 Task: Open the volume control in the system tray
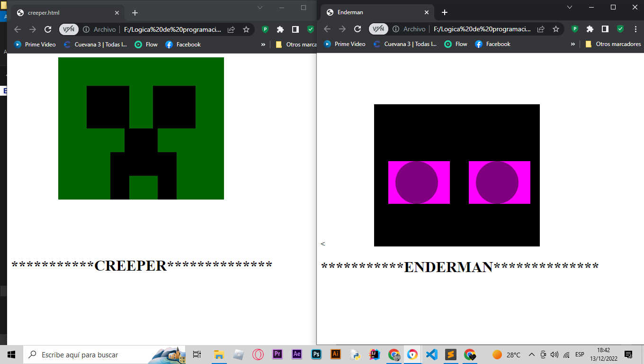tap(555, 355)
